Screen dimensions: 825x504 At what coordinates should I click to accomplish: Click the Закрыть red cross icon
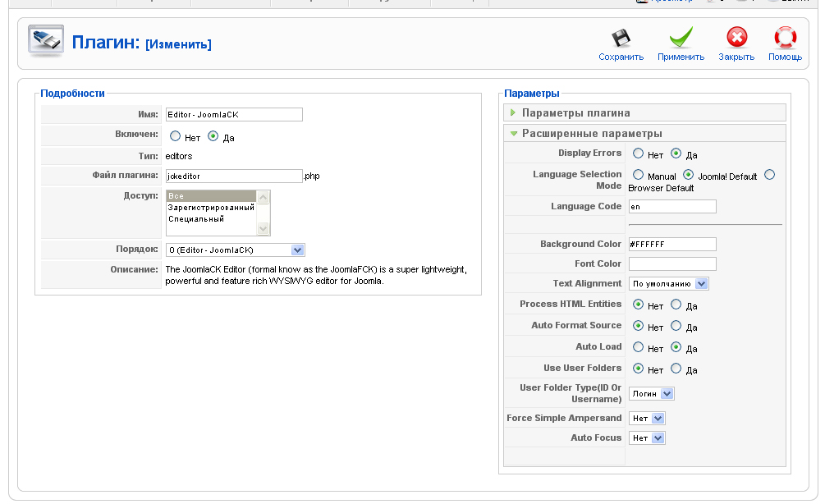[736, 38]
